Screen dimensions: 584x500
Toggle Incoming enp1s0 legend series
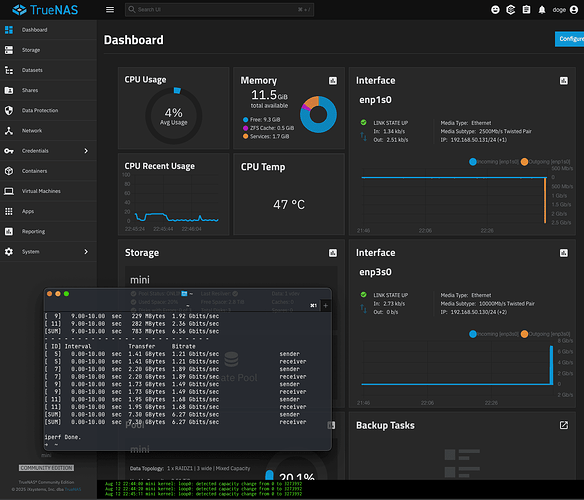494,162
